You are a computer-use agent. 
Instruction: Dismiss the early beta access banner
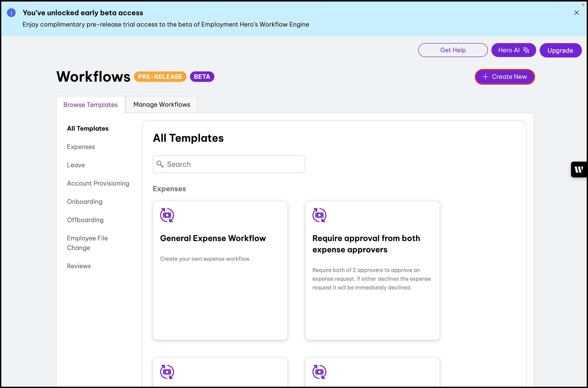click(x=576, y=13)
